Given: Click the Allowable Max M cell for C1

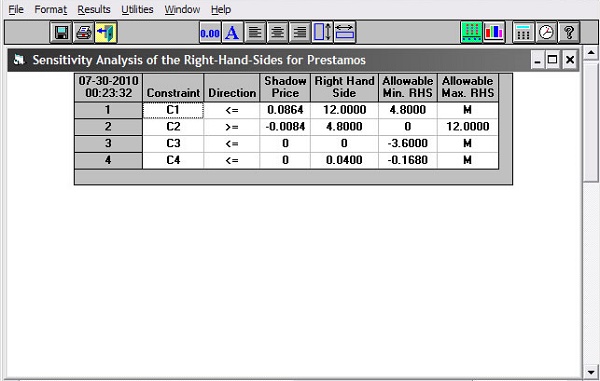Looking at the screenshot, I should coord(468,110).
